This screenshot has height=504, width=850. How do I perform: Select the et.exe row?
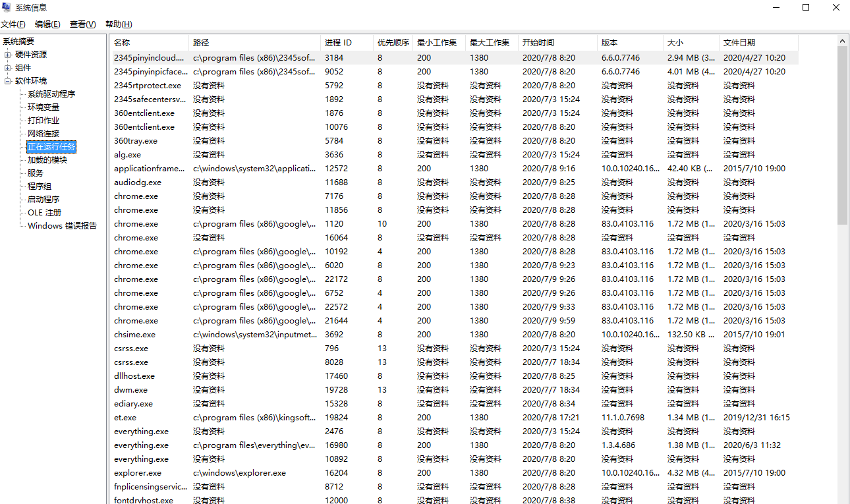tap(454, 417)
